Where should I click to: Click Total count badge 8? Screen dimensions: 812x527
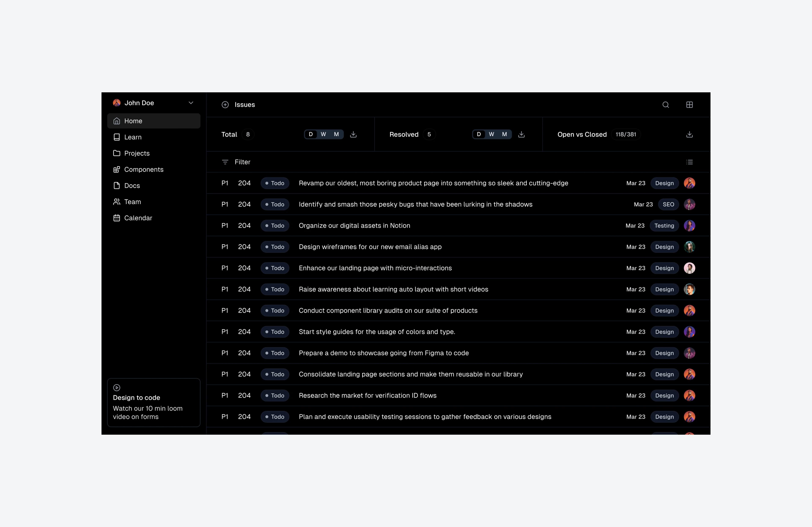coord(248,134)
